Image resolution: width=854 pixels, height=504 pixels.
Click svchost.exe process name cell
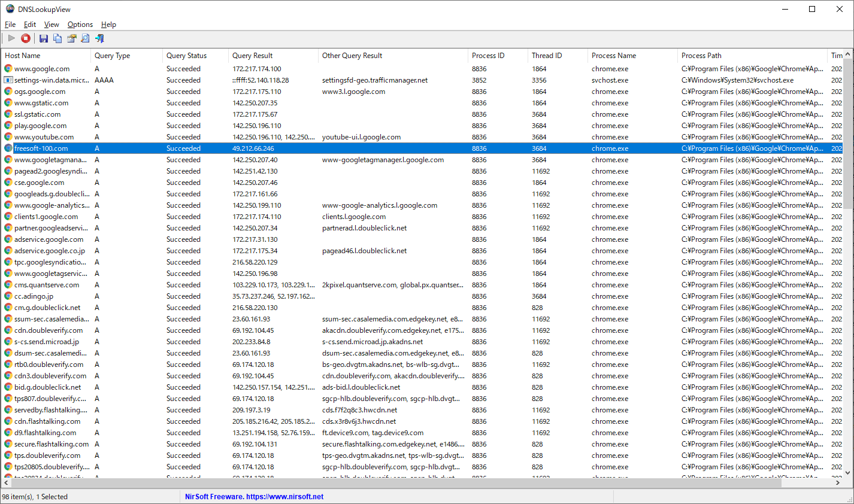[x=610, y=80]
